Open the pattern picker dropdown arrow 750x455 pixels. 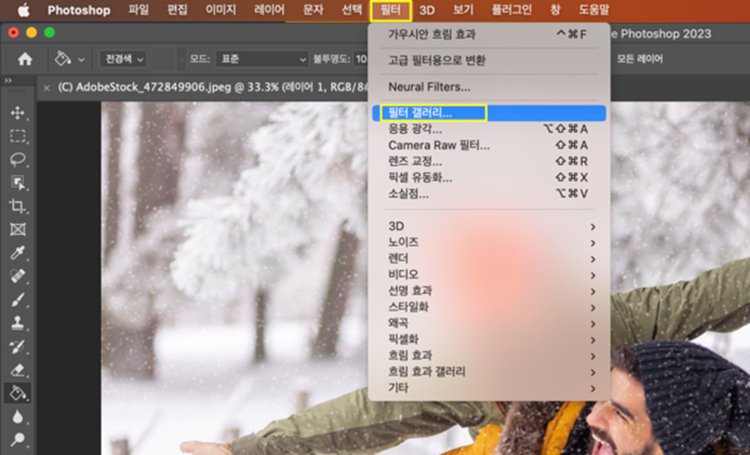(x=181, y=59)
